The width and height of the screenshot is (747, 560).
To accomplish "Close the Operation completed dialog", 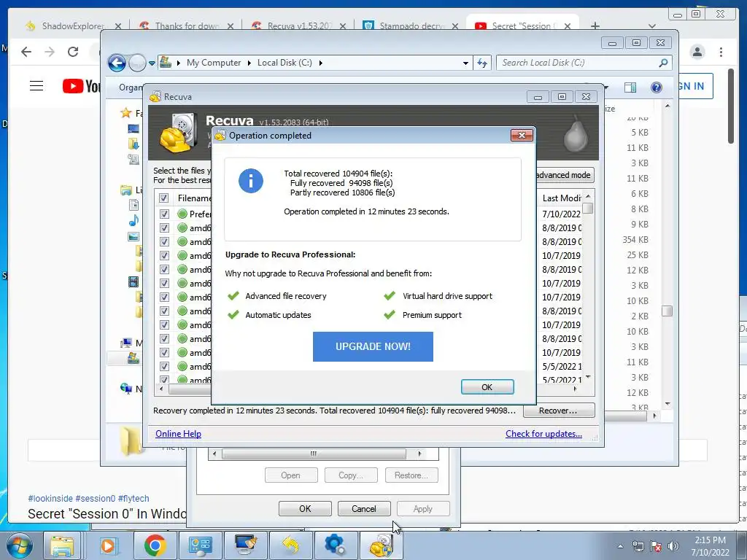I will pyautogui.click(x=522, y=135).
